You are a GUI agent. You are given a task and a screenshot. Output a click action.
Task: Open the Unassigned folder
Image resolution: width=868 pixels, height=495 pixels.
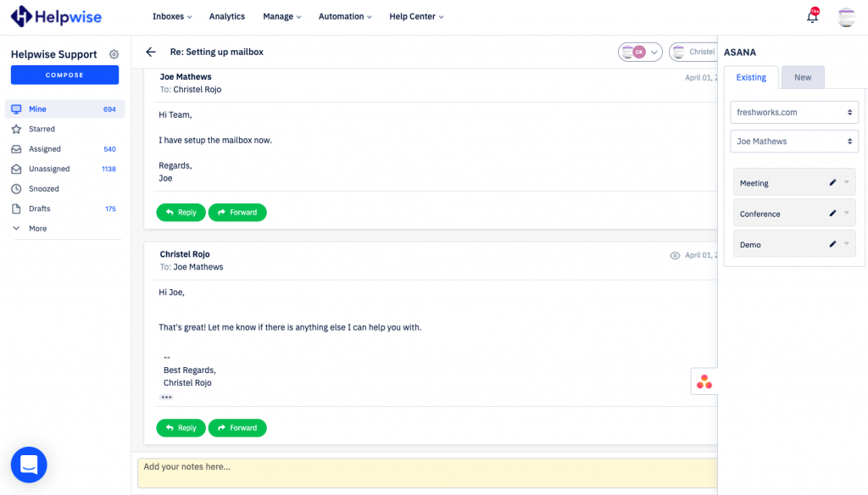[x=49, y=169]
